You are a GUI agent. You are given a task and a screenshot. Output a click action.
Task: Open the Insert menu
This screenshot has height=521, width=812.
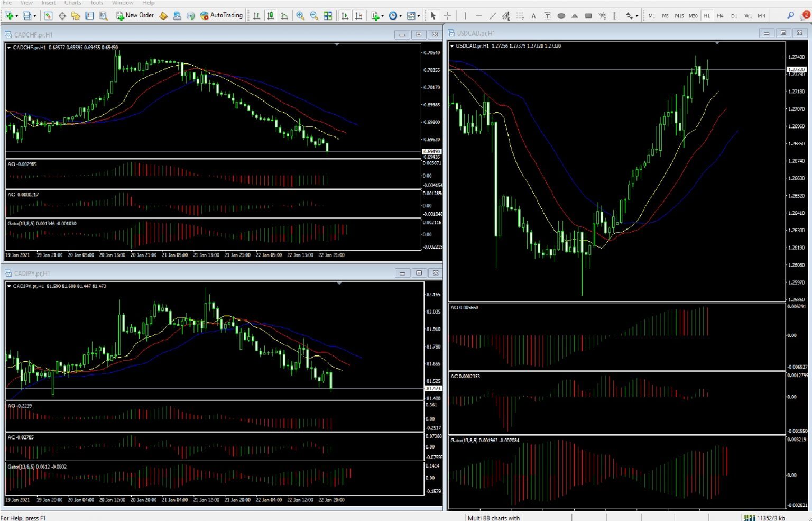coord(48,3)
